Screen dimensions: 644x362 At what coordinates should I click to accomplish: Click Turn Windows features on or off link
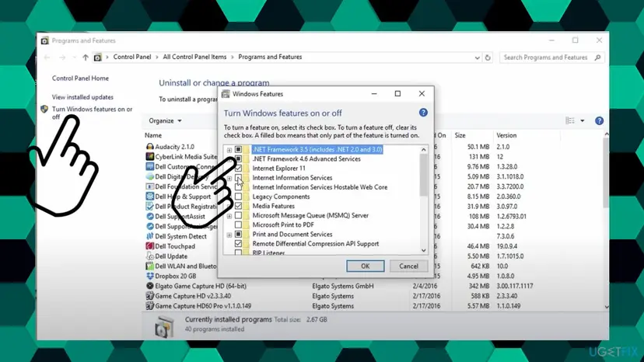[92, 113]
